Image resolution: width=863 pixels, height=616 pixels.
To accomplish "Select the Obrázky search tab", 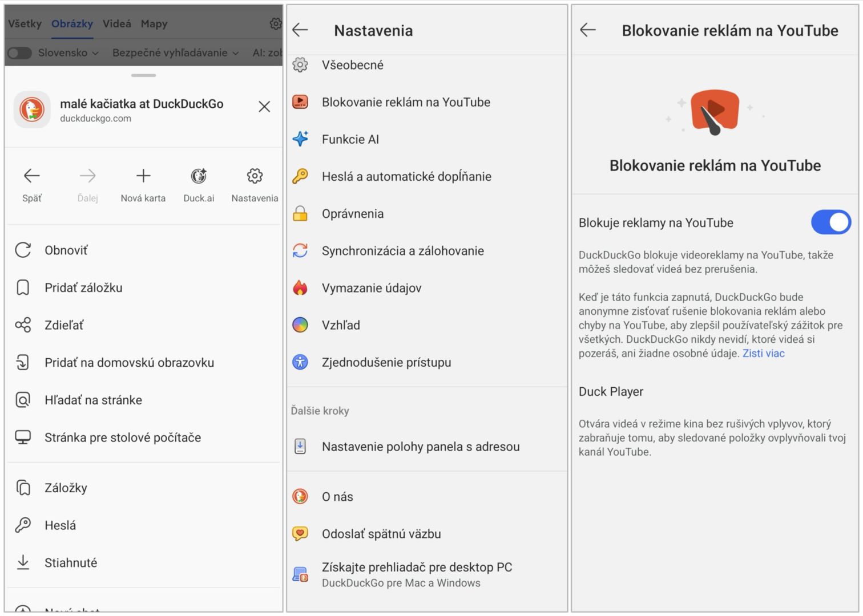I will point(72,24).
